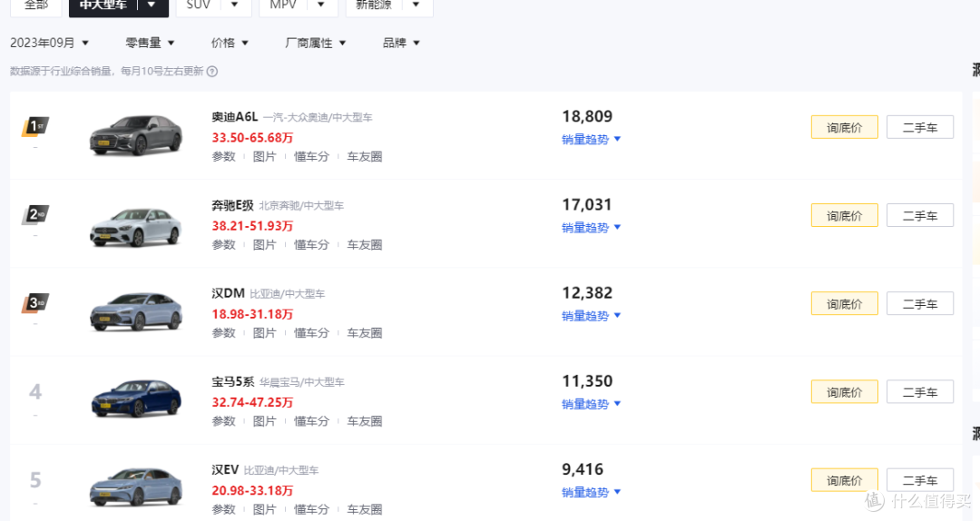View 图片 for 宝马5系

264,421
